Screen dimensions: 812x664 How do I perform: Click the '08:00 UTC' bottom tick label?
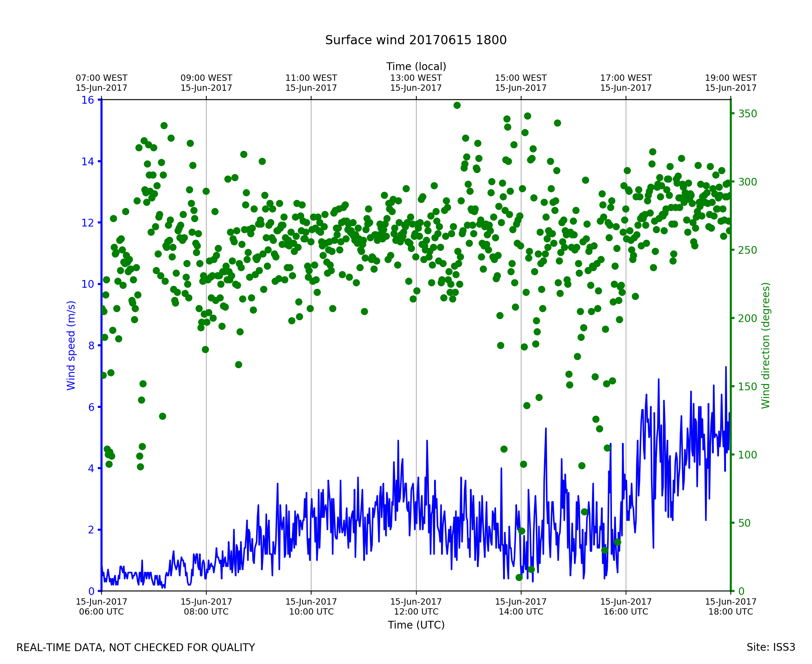pos(206,612)
